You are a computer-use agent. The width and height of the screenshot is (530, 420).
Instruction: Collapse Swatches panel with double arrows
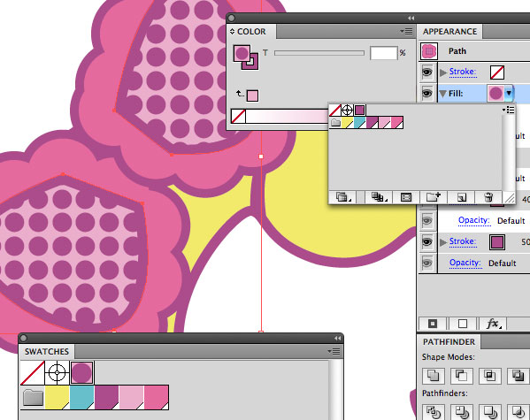(x=337, y=339)
